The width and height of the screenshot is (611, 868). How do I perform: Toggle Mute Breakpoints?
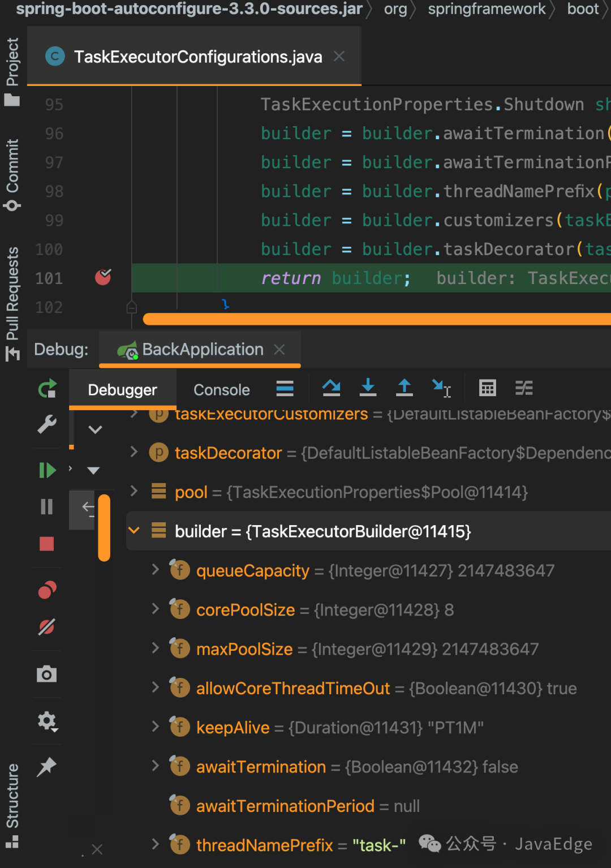(x=47, y=627)
